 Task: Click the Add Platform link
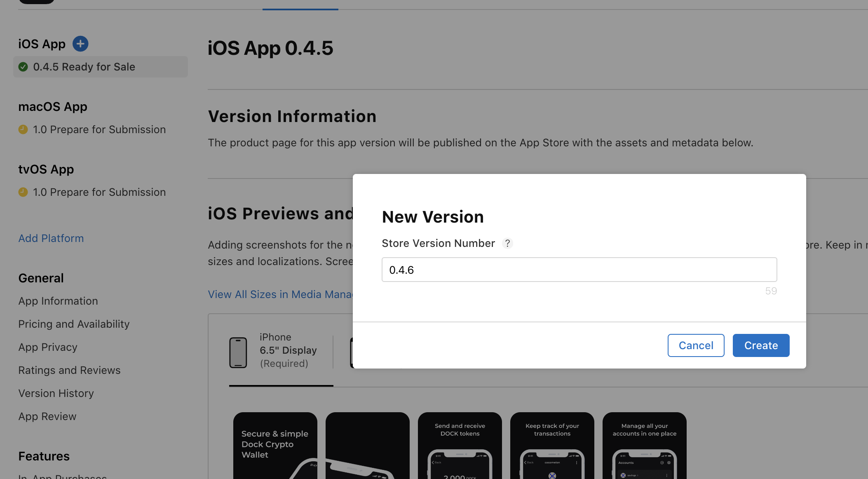tap(51, 238)
